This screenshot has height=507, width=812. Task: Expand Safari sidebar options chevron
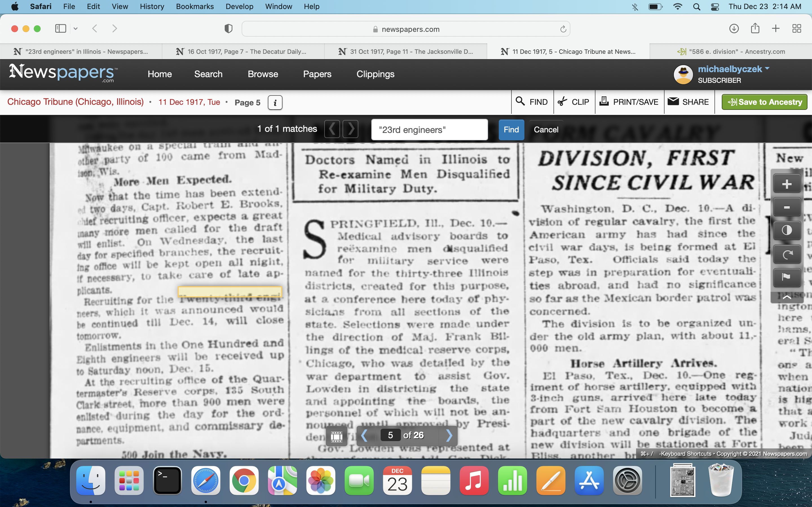[x=76, y=29]
